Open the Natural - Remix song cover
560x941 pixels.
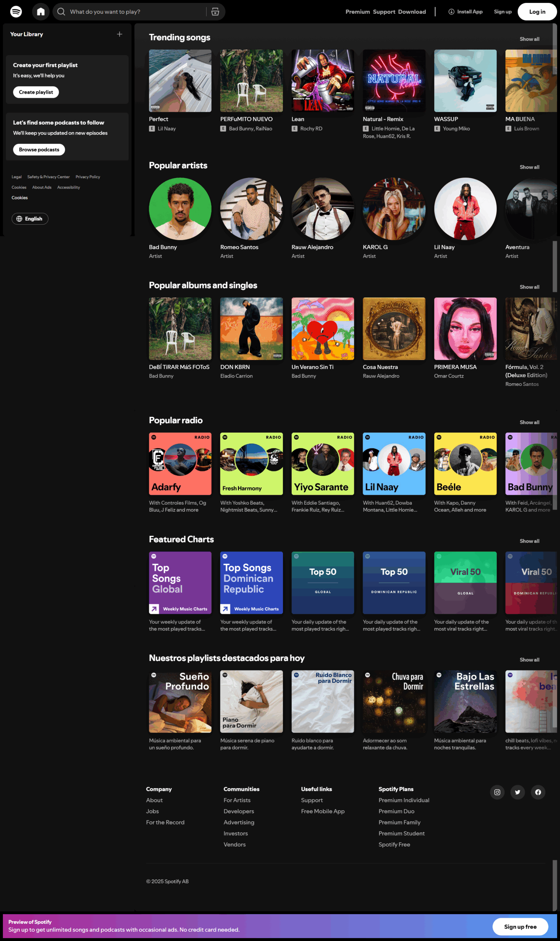point(394,81)
